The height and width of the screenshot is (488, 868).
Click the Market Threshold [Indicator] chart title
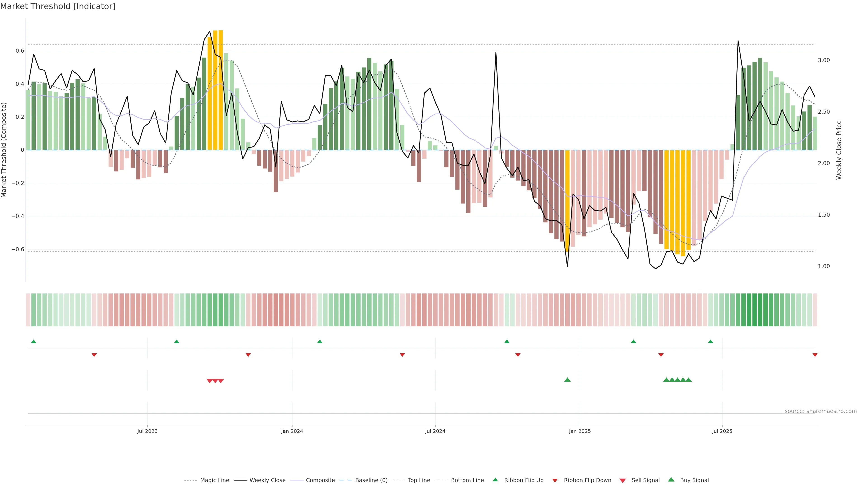click(x=58, y=6)
